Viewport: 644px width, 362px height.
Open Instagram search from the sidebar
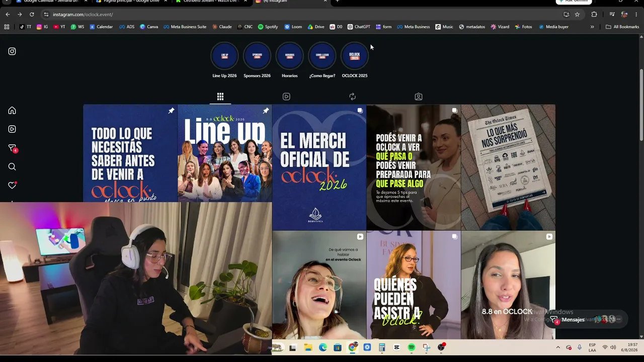pyautogui.click(x=12, y=167)
